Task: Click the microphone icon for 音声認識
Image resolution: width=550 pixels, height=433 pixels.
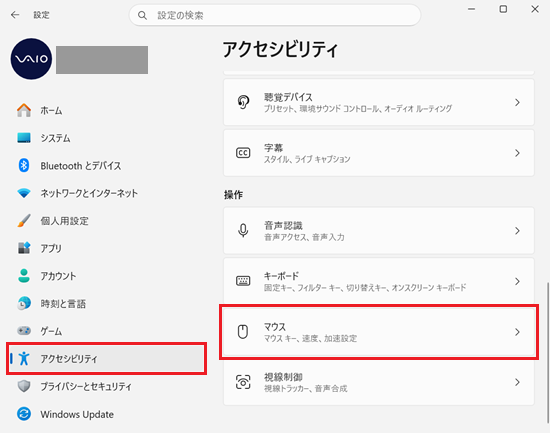Action: 243,231
